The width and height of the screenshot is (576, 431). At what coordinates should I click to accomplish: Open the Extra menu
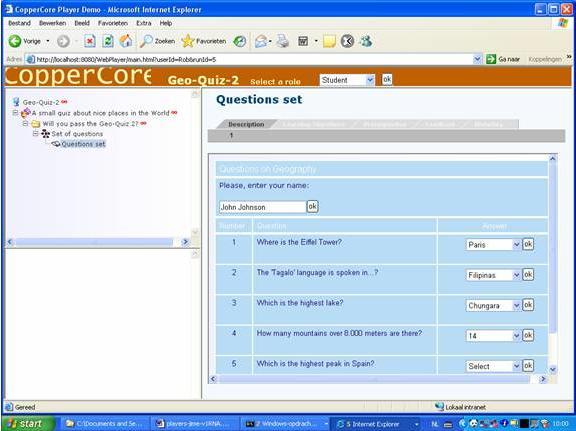[x=144, y=23]
